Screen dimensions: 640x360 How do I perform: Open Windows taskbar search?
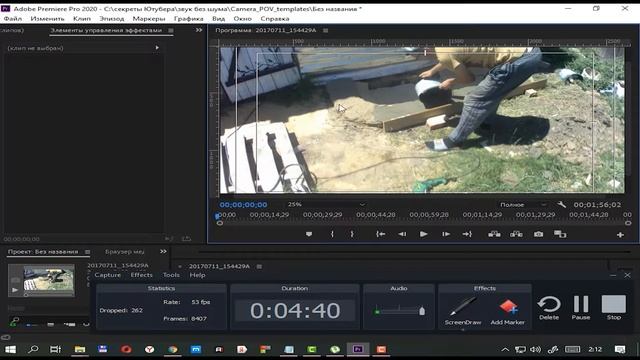33,349
